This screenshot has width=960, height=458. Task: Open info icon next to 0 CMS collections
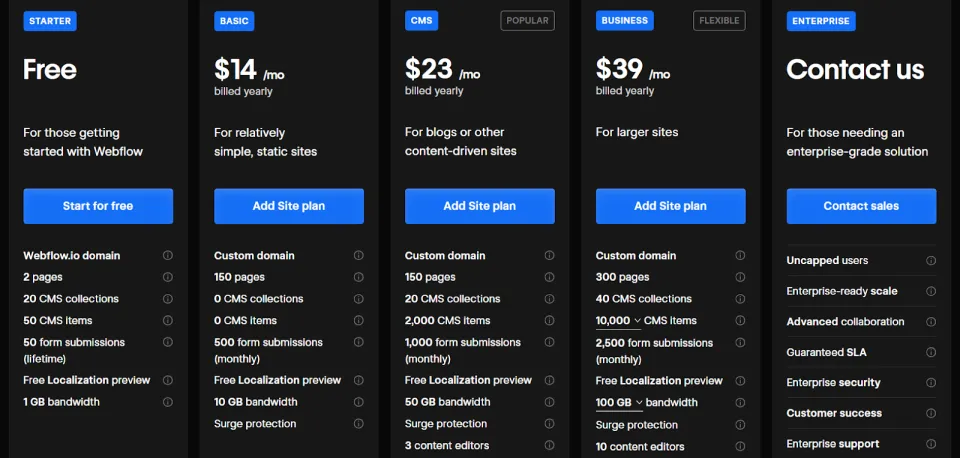tap(359, 299)
